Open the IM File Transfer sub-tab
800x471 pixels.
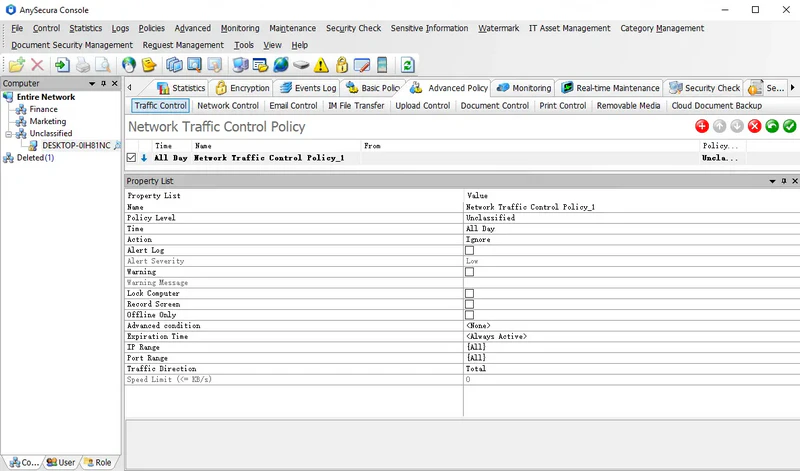[x=356, y=106]
